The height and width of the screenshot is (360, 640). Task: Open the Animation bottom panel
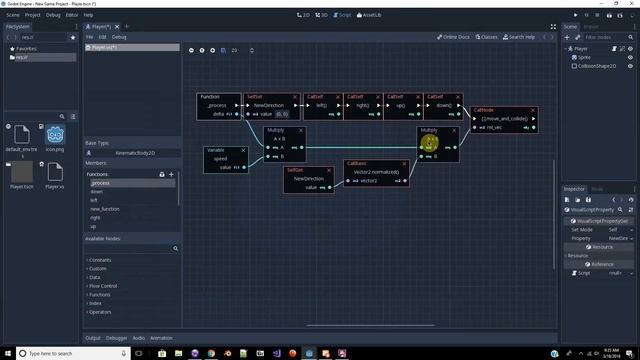pos(161,338)
